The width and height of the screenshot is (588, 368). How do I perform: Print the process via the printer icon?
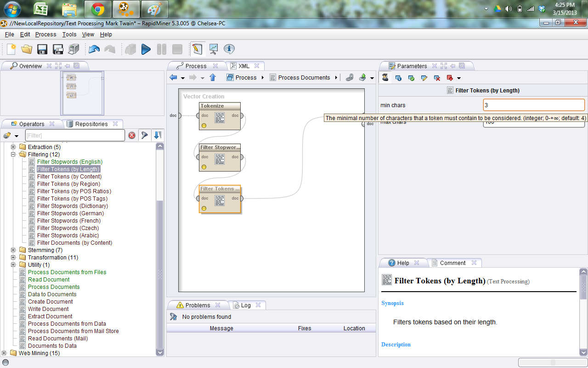73,49
